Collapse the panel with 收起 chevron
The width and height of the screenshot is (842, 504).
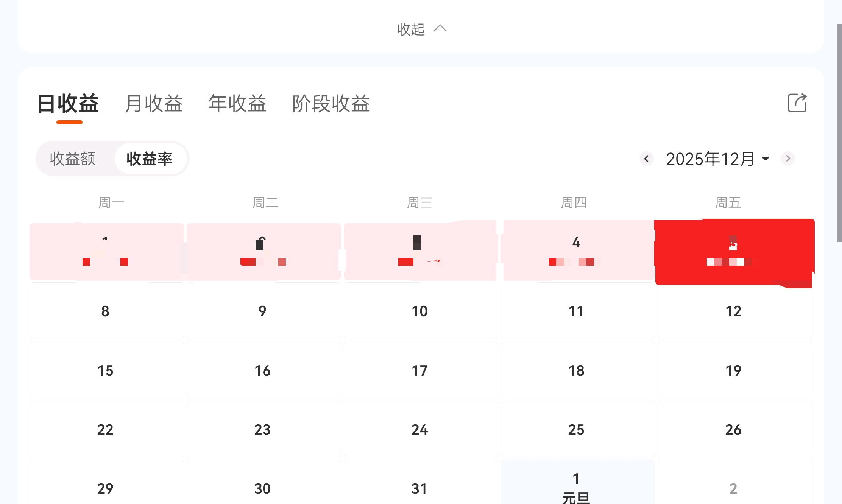(421, 29)
